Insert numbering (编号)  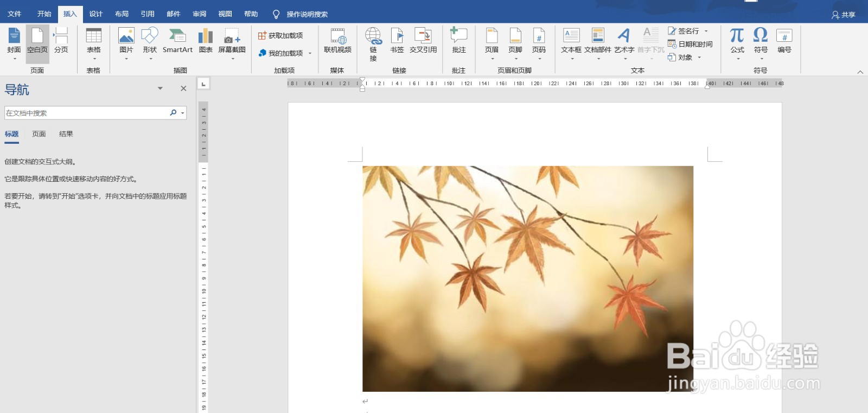pyautogui.click(x=784, y=41)
